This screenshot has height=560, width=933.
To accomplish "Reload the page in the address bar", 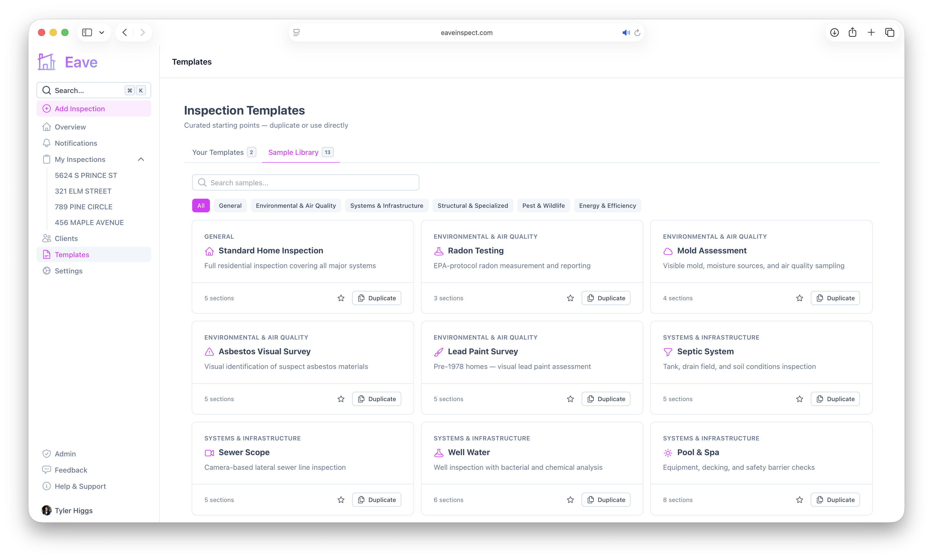I will (637, 33).
